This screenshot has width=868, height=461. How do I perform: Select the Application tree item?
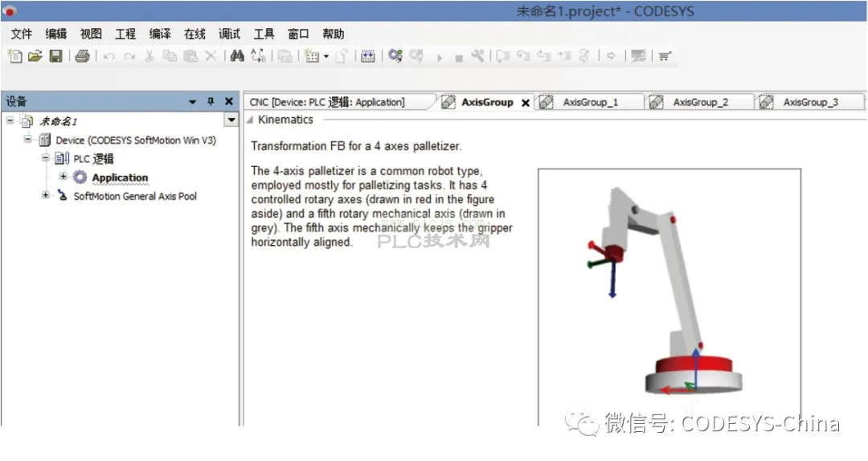coord(120,177)
